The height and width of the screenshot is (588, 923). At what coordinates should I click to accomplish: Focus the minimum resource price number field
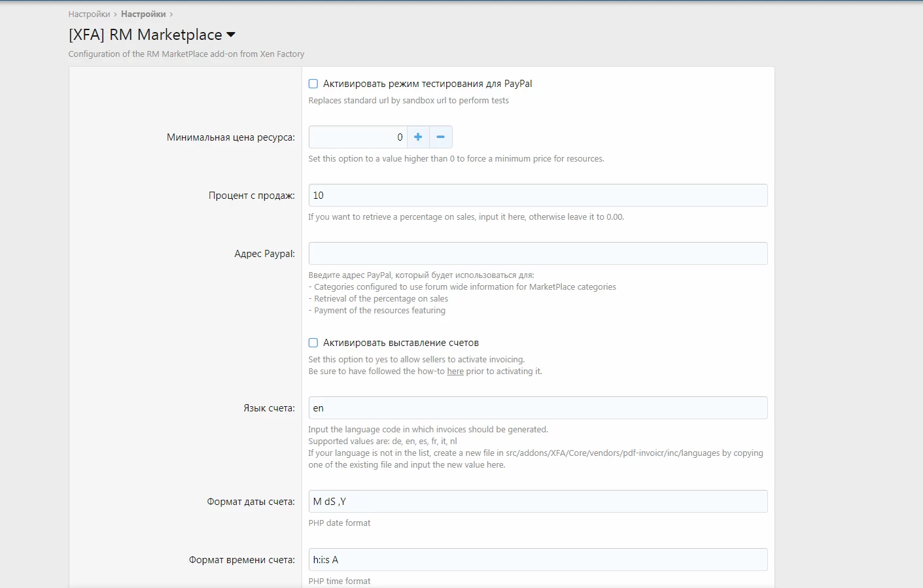(x=358, y=137)
